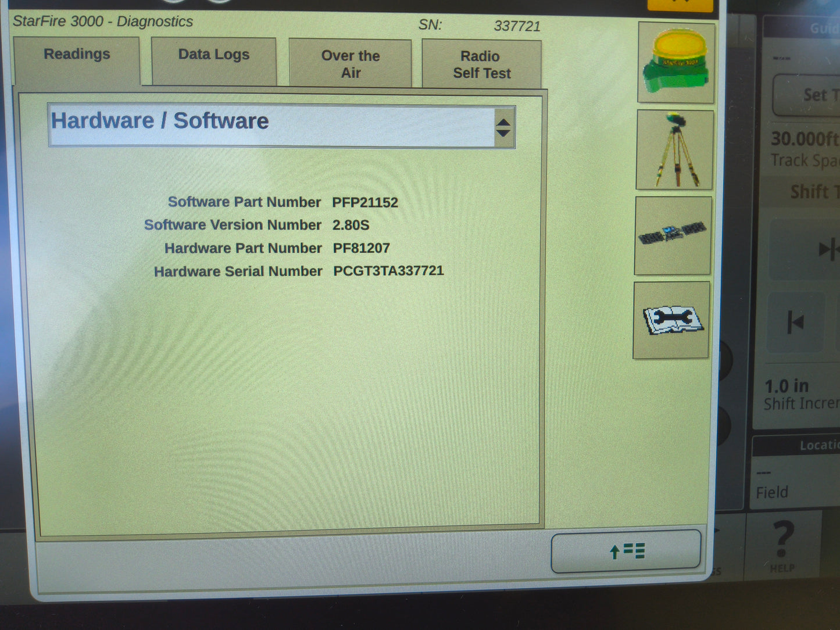Click the Software Part Number label
Image resolution: width=840 pixels, height=630 pixels.
[244, 202]
